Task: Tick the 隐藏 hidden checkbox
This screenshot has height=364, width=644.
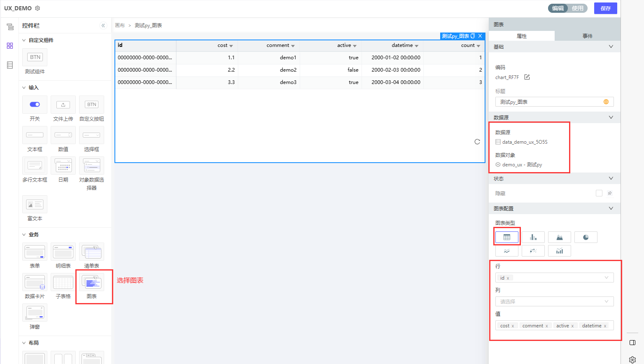Action: pos(599,193)
